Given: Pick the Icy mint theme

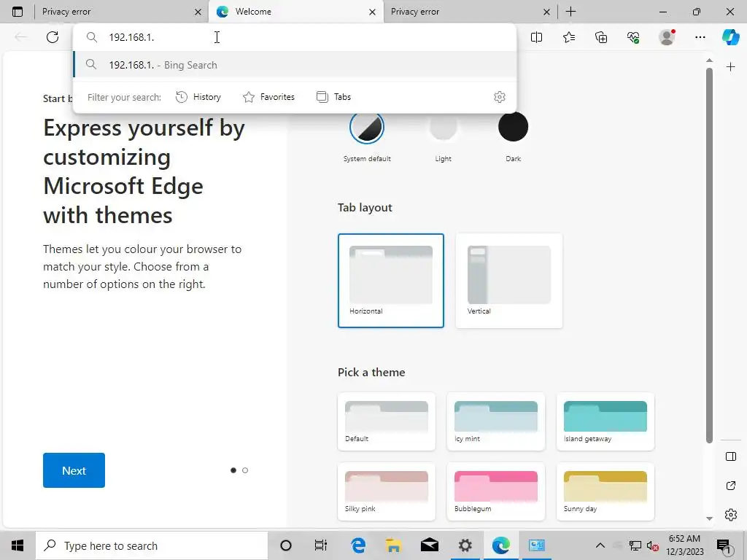Looking at the screenshot, I should click(495, 421).
